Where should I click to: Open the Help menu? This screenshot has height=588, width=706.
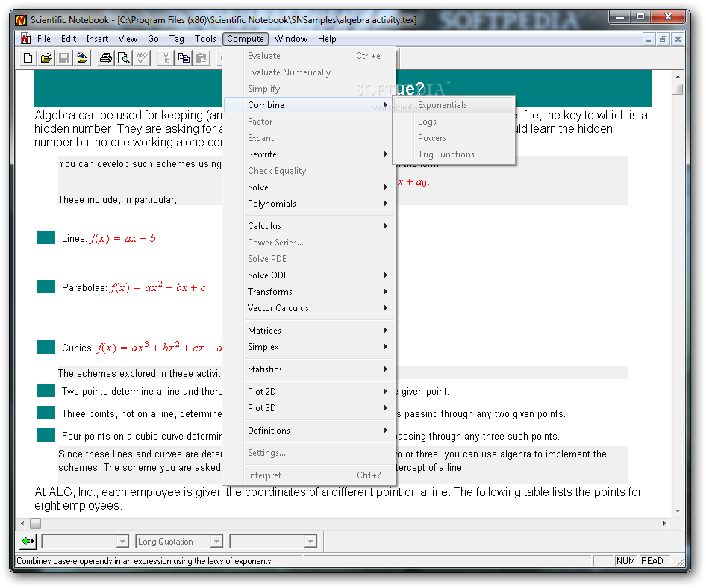pyautogui.click(x=327, y=39)
